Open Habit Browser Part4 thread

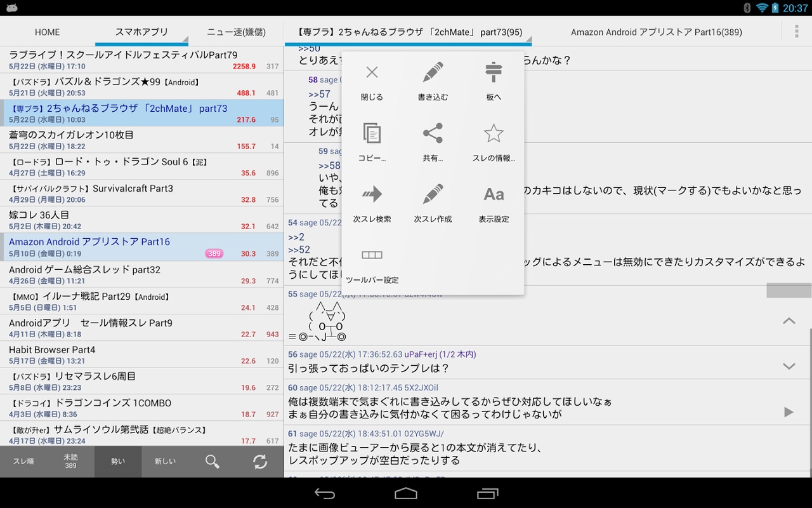coord(142,354)
